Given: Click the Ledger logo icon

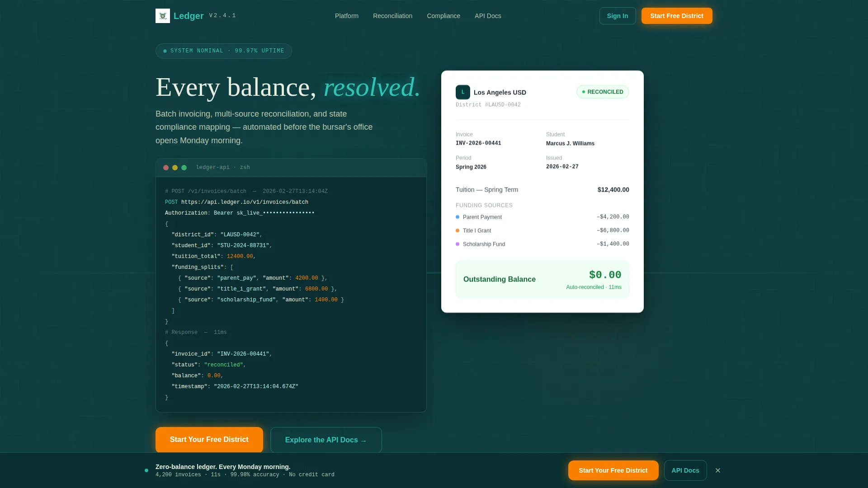Looking at the screenshot, I should 163,16.
